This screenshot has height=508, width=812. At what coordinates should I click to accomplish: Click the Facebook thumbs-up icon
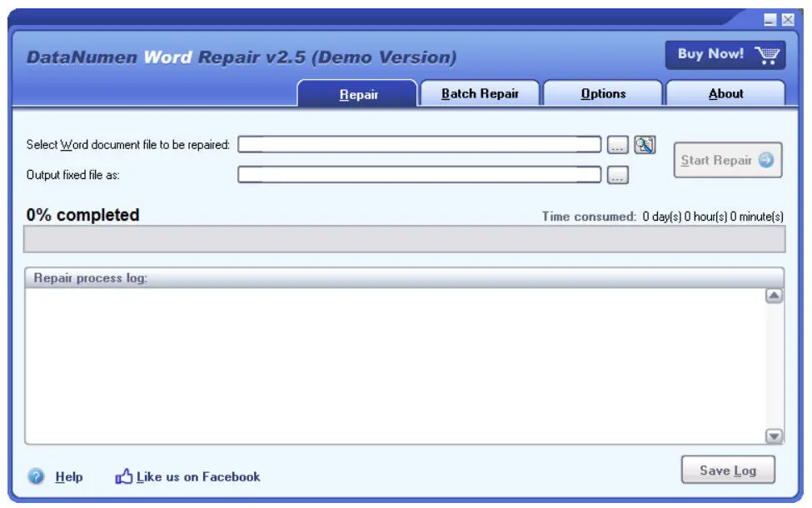[124, 476]
